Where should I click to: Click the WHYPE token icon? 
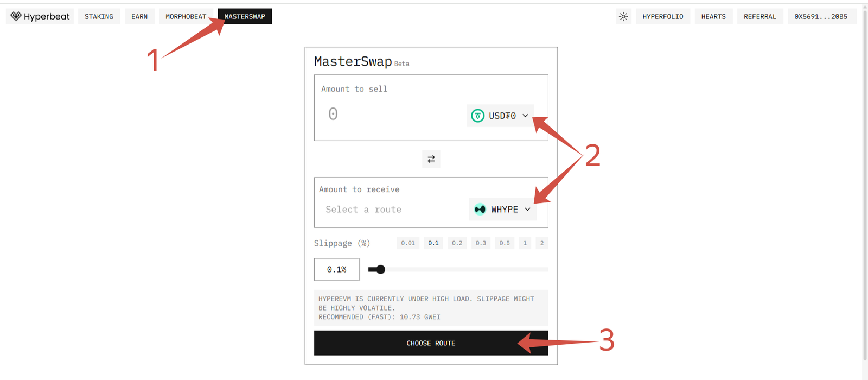coord(480,210)
